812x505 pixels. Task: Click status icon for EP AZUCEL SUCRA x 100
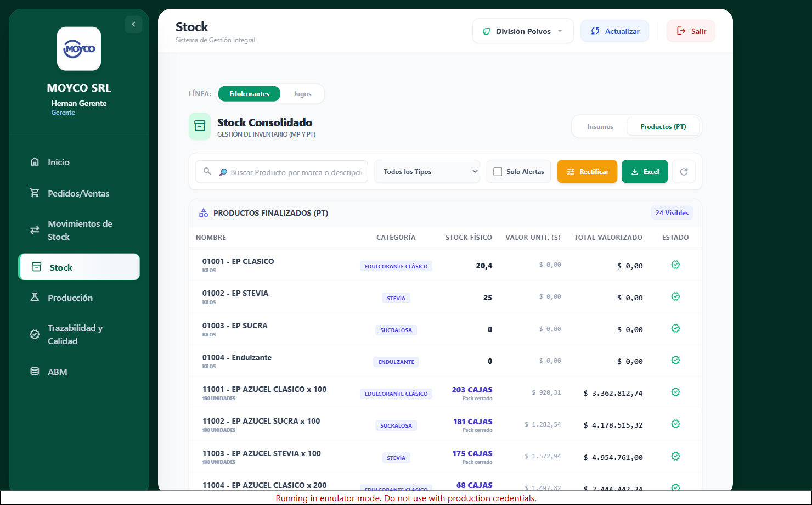point(675,424)
